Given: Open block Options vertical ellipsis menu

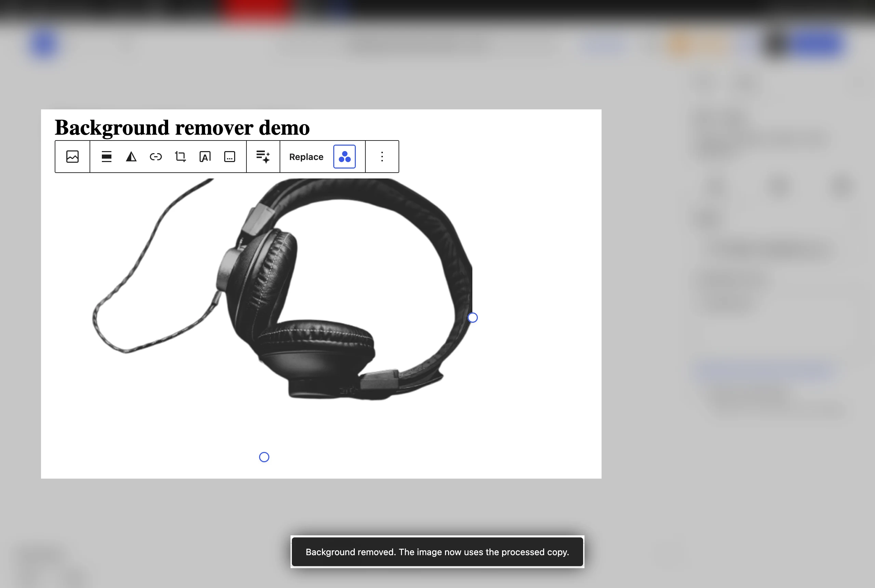Looking at the screenshot, I should pos(382,157).
